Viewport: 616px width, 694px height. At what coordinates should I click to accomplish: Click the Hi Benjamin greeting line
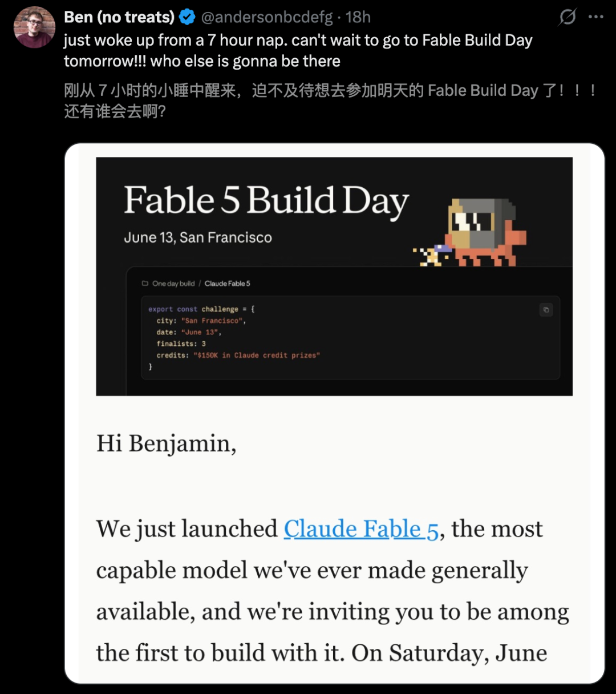[166, 444]
